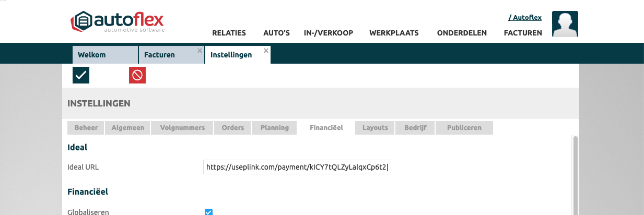Open the user profile avatar

(565, 24)
